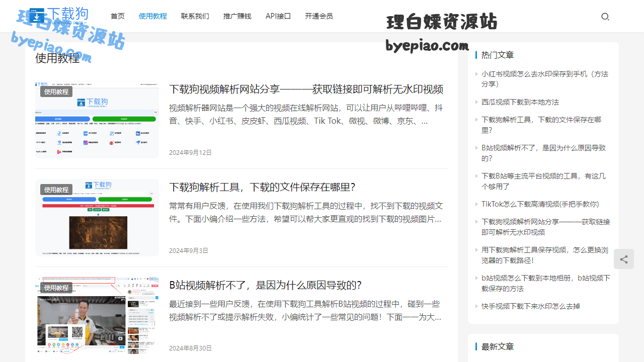
Task: Open sidebar link TikTok怎么下载高清视频
Action: coord(540,204)
